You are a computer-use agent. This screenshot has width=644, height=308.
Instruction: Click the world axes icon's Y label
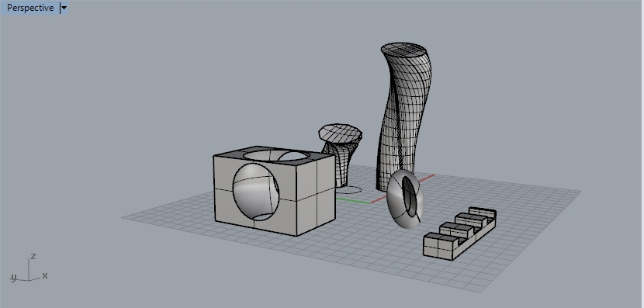coord(13,278)
